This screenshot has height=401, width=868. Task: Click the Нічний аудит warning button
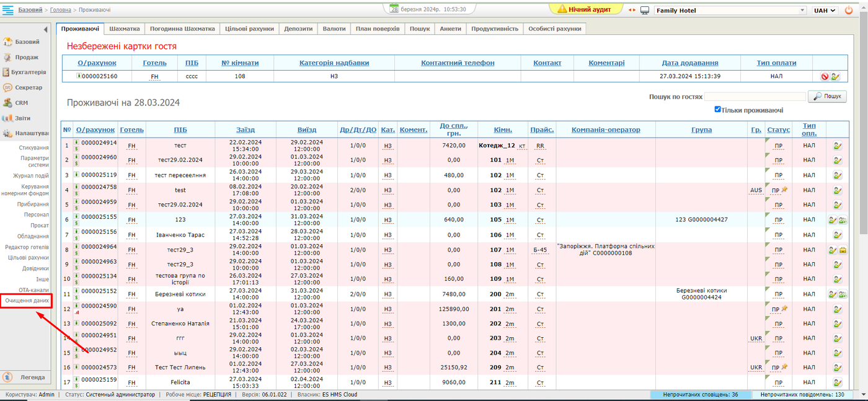pyautogui.click(x=584, y=9)
